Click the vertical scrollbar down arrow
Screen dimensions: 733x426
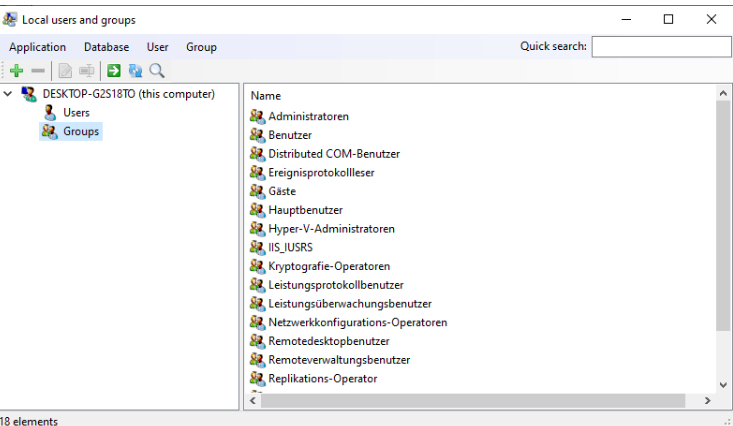pyautogui.click(x=723, y=385)
